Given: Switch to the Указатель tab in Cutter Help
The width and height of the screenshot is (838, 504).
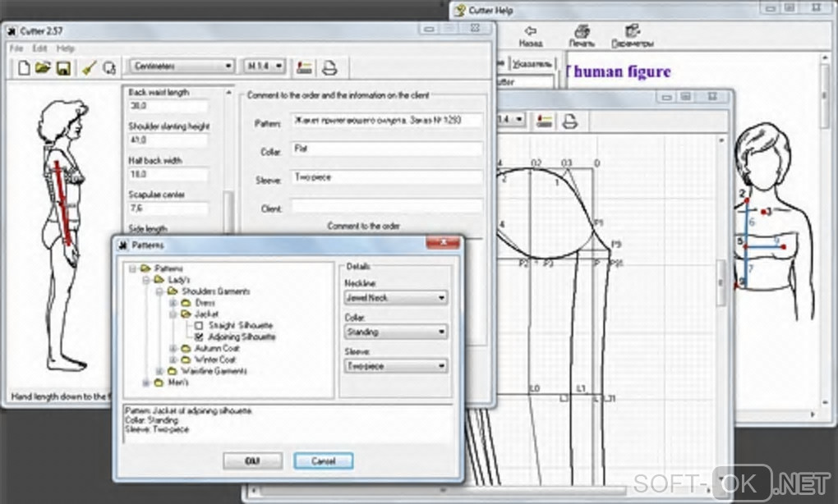Looking at the screenshot, I should pyautogui.click(x=532, y=64).
